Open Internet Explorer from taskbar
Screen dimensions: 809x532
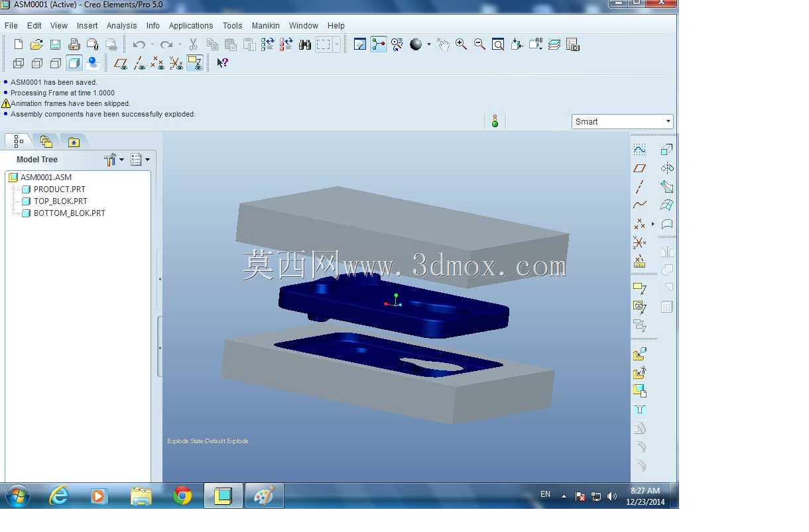(59, 496)
